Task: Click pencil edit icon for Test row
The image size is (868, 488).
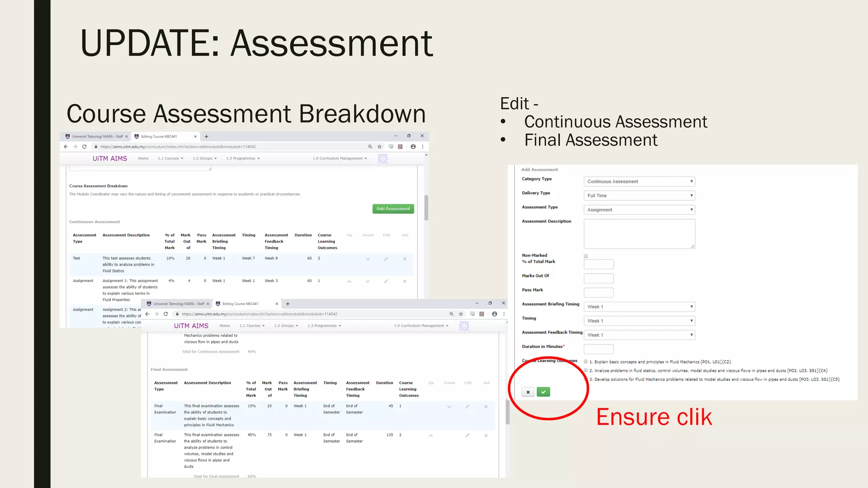Action: tap(386, 259)
